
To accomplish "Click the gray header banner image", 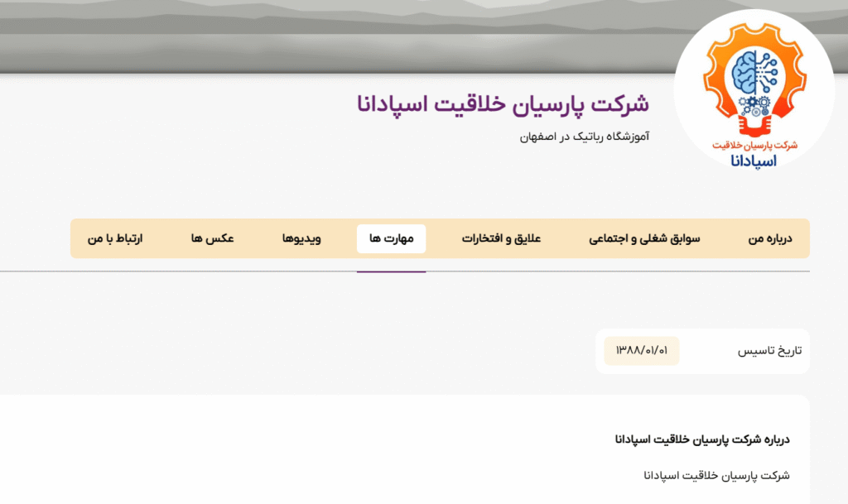I will click(331, 37).
